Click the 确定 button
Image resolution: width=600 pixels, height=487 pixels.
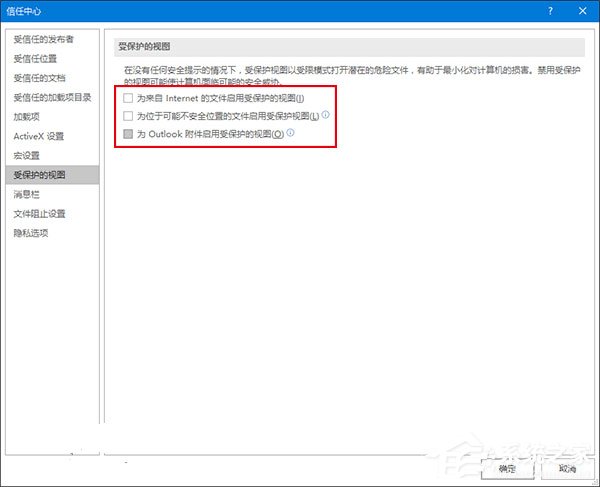(x=507, y=469)
